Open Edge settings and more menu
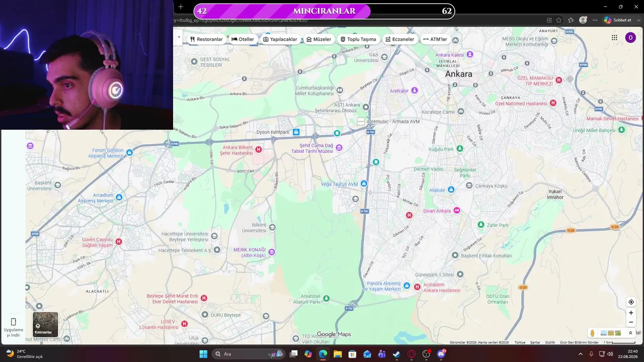Viewport: 644px width, 362px height. pyautogui.click(x=595, y=20)
